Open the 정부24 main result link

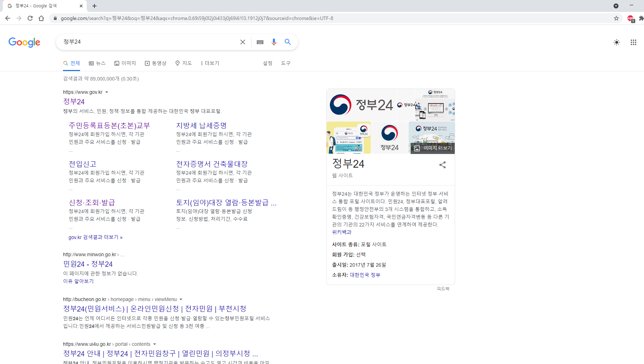74,101
